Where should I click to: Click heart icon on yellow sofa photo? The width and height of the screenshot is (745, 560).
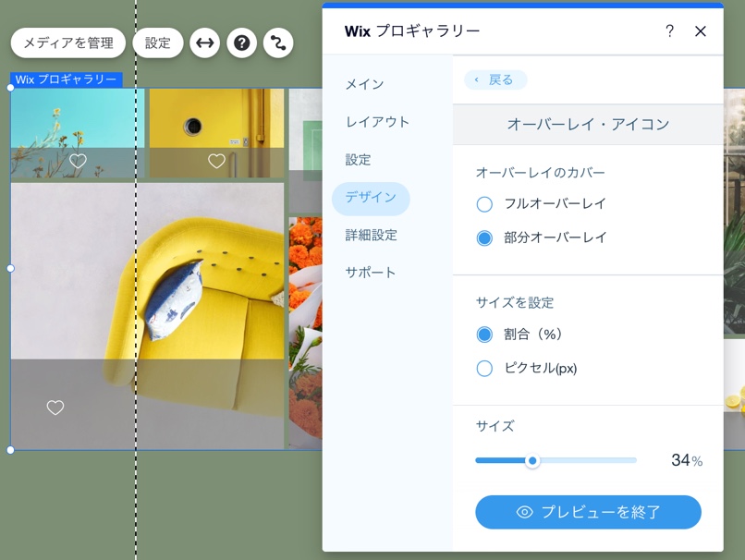point(55,408)
